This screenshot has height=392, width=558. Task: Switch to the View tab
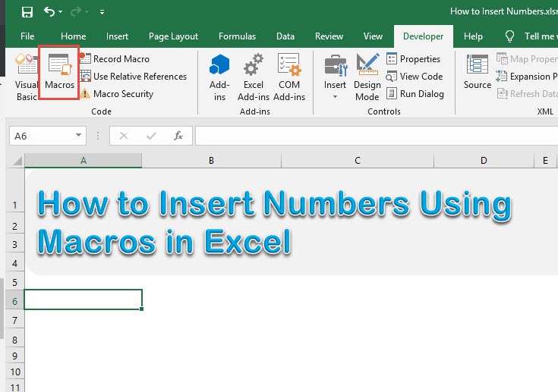(x=373, y=36)
